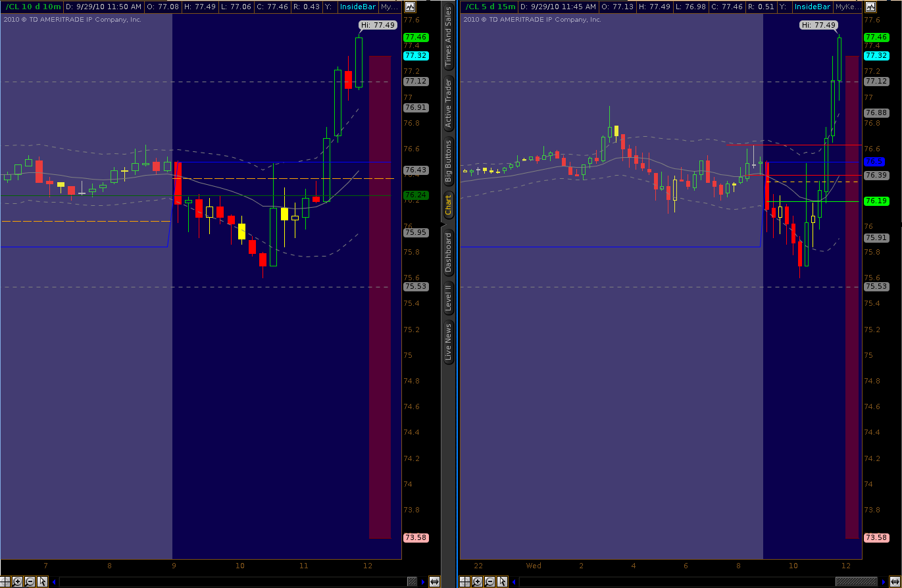The height and width of the screenshot is (588, 902).
Task: Open chart settings icon atop left chart
Action: (x=410, y=7)
